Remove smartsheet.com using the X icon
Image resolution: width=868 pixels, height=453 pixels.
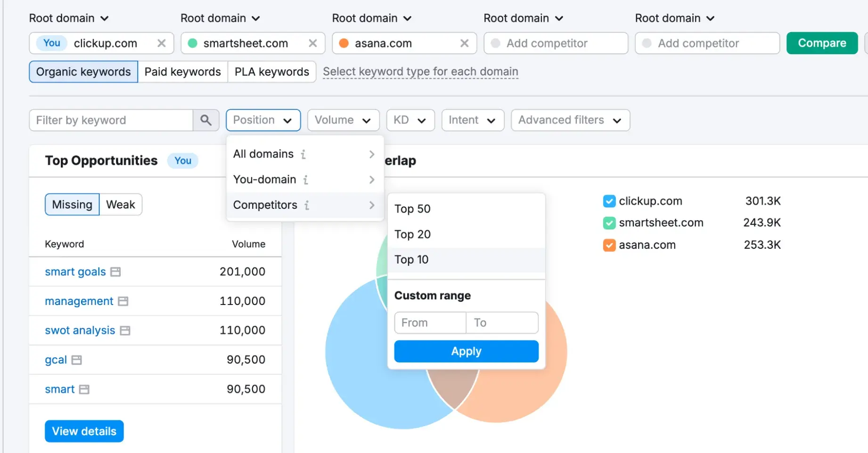pyautogui.click(x=312, y=43)
